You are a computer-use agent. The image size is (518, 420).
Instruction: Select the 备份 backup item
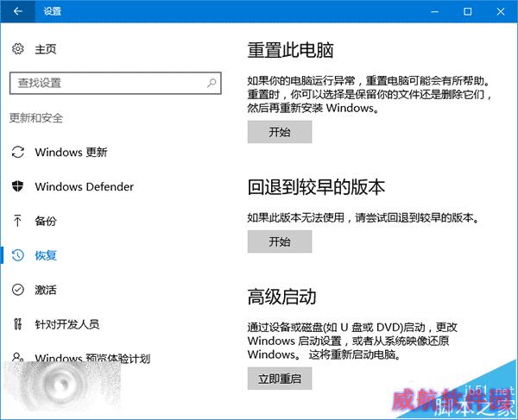[46, 221]
